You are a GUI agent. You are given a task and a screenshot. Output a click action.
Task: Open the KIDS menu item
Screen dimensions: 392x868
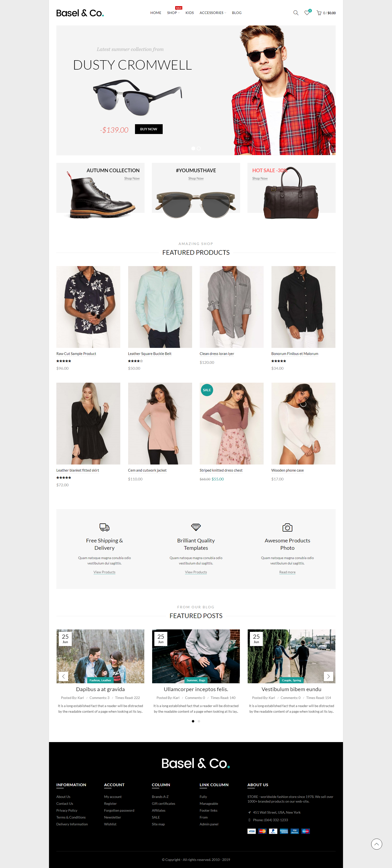[x=189, y=13]
